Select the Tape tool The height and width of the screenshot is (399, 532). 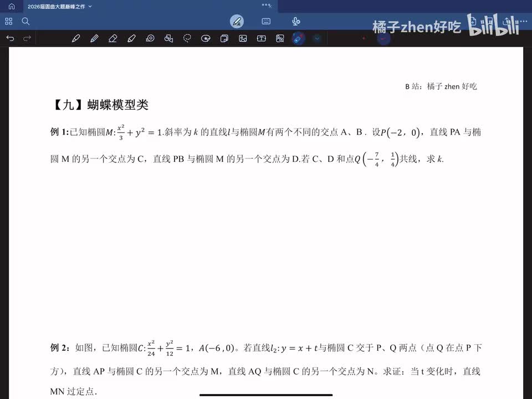pos(150,38)
